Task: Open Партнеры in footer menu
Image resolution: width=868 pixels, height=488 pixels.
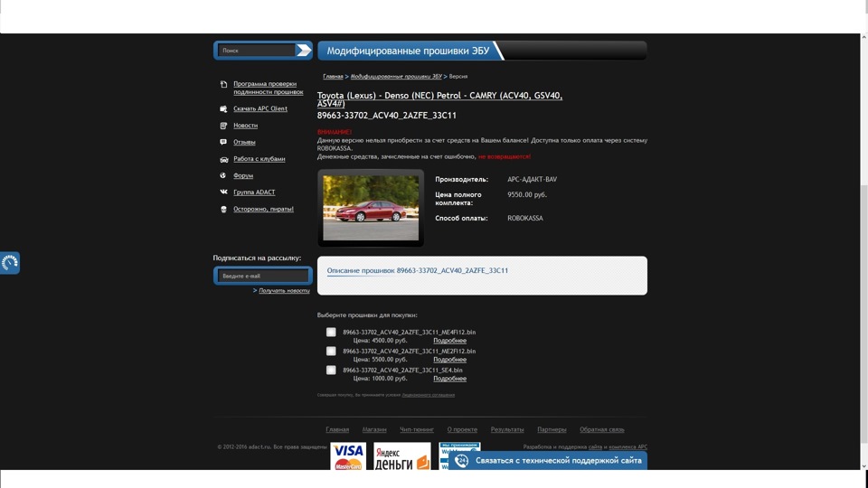Action: (552, 429)
